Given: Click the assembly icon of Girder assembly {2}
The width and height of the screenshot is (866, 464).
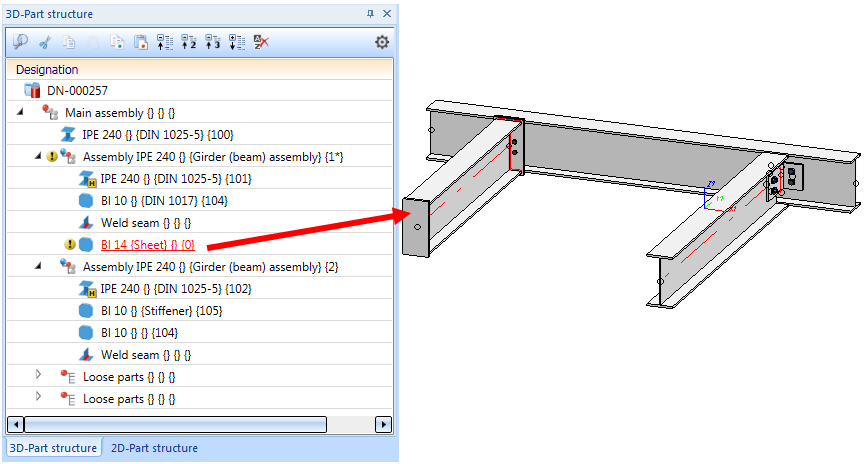Looking at the screenshot, I should pyautogui.click(x=67, y=267).
